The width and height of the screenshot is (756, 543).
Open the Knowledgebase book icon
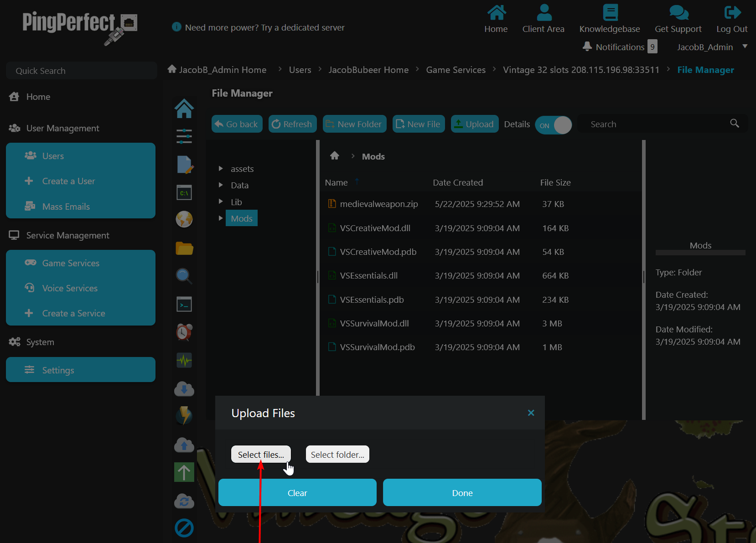610,13
